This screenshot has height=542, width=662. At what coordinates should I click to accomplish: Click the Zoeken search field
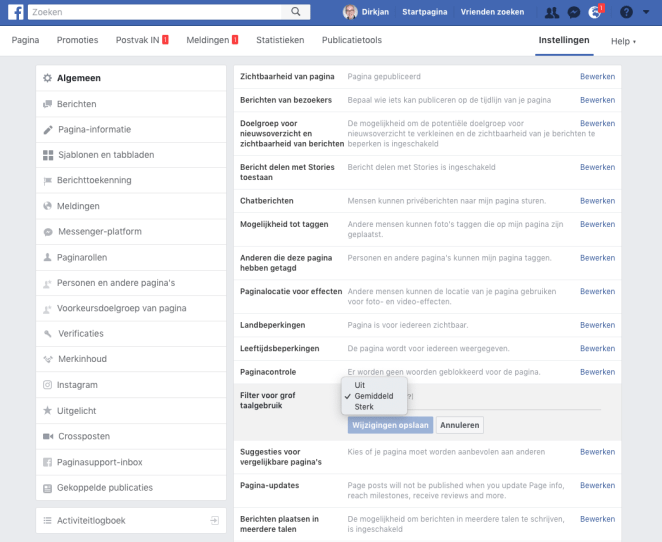point(155,12)
